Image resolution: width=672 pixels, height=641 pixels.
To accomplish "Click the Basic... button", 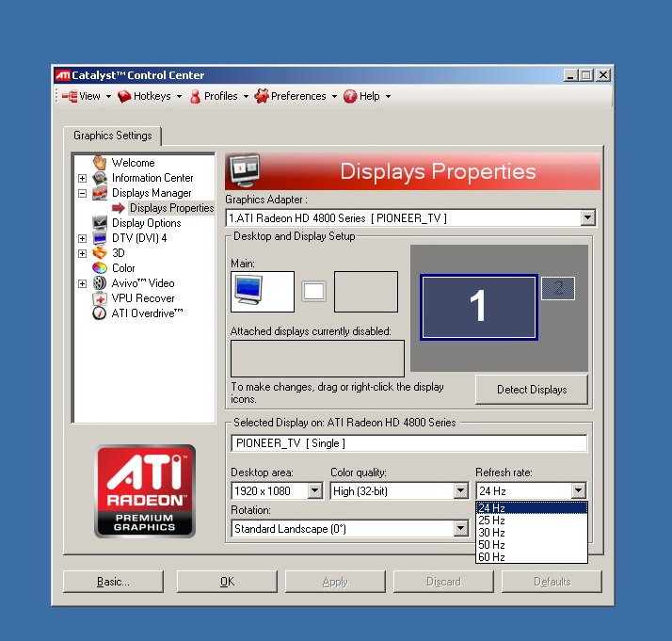I will click(x=113, y=582).
